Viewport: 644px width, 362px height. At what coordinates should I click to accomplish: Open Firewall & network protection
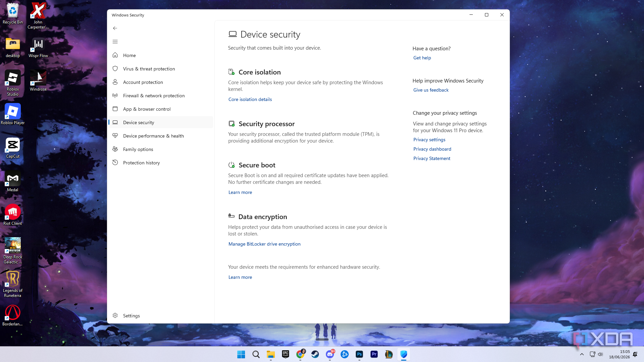tap(160, 96)
